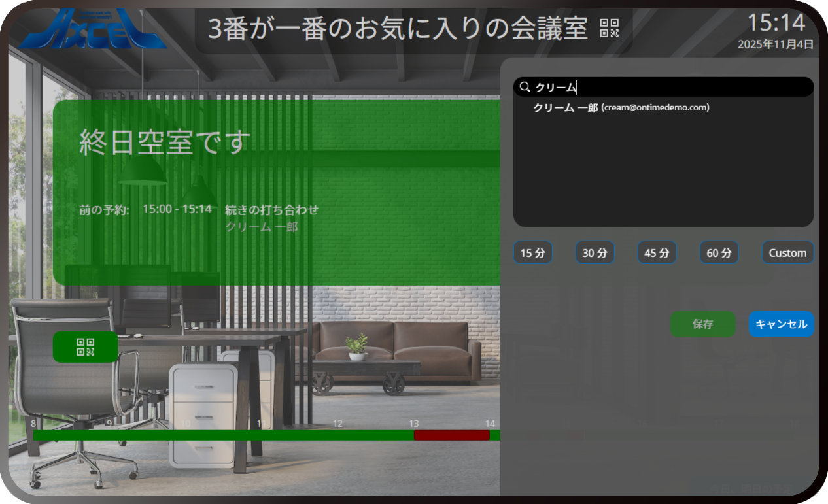Select the 30 分 duration option

tap(595, 253)
